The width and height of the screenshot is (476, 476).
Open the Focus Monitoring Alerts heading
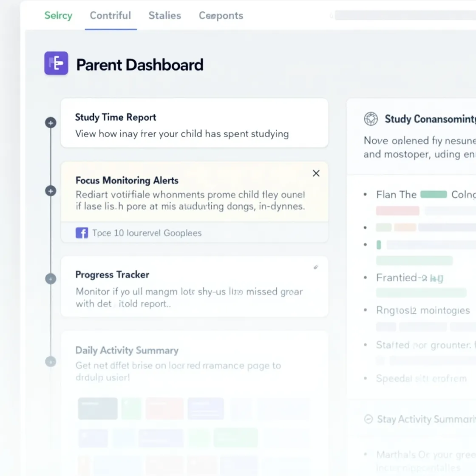[x=127, y=180]
